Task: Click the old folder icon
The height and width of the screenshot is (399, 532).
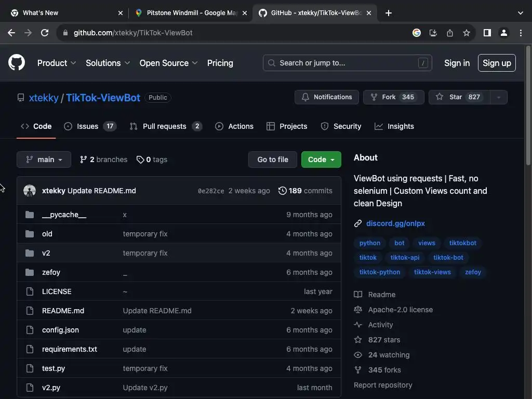Action: tap(30, 234)
